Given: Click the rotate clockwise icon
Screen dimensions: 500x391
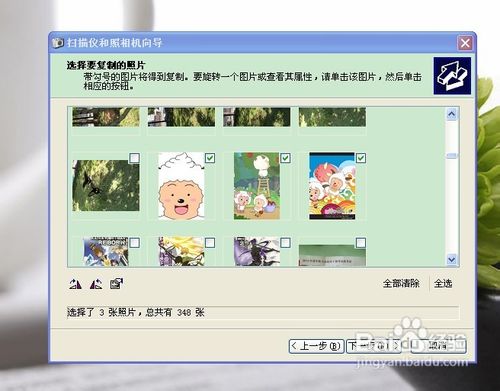Looking at the screenshot, I should (75, 284).
